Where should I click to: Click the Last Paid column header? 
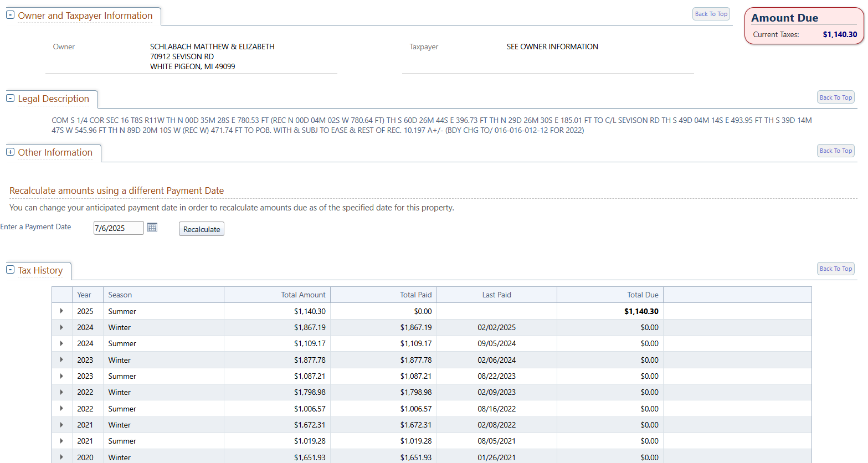tap(496, 295)
